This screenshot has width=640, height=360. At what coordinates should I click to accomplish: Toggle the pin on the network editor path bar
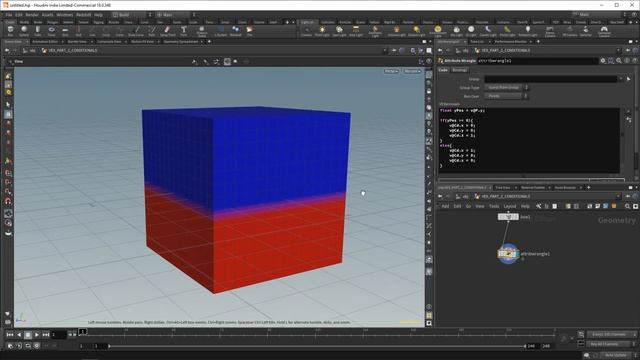[x=628, y=197]
